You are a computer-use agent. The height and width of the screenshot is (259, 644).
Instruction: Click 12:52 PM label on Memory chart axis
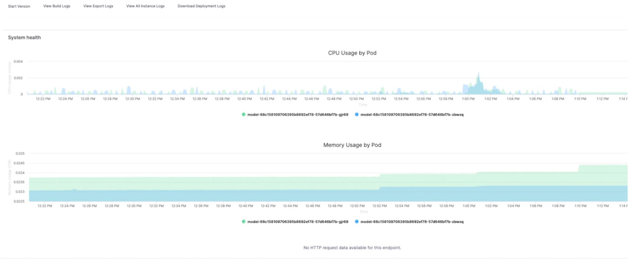click(380, 206)
